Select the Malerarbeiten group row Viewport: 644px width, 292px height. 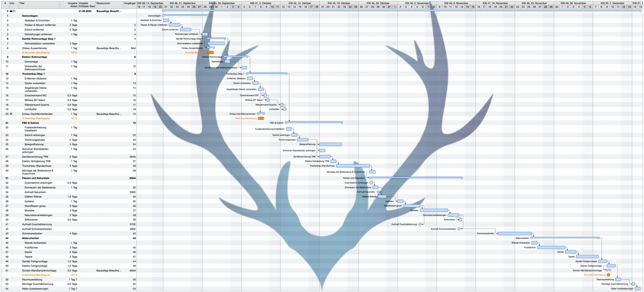pyautogui.click(x=30, y=238)
